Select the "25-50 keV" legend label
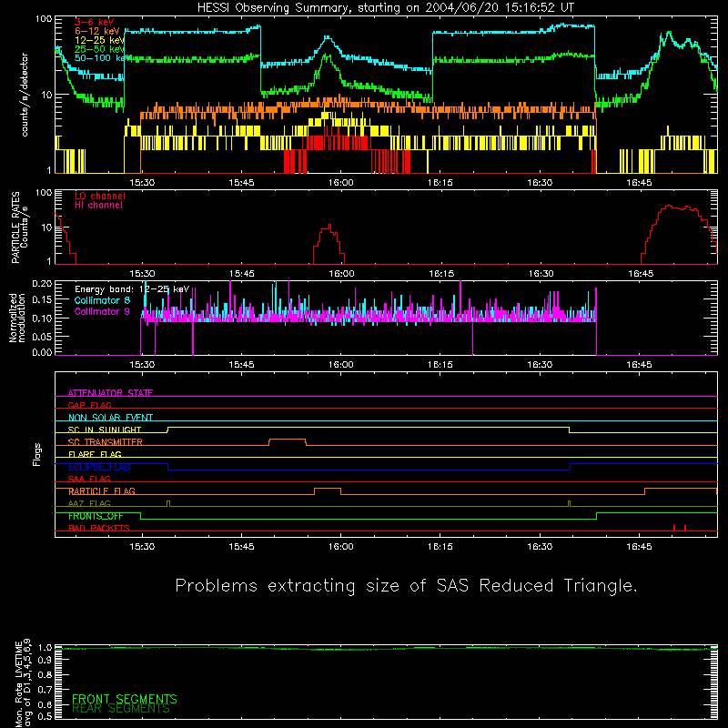728x728 pixels. 99,49
